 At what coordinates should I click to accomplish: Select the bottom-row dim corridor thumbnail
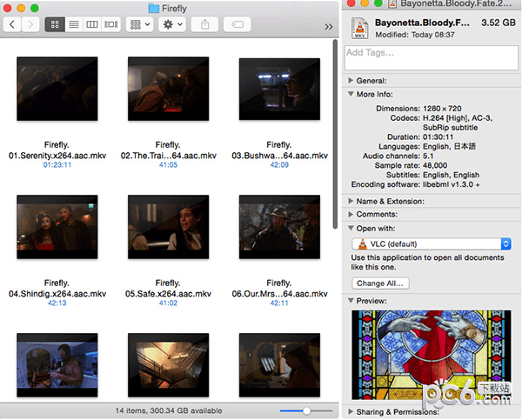pos(279,365)
